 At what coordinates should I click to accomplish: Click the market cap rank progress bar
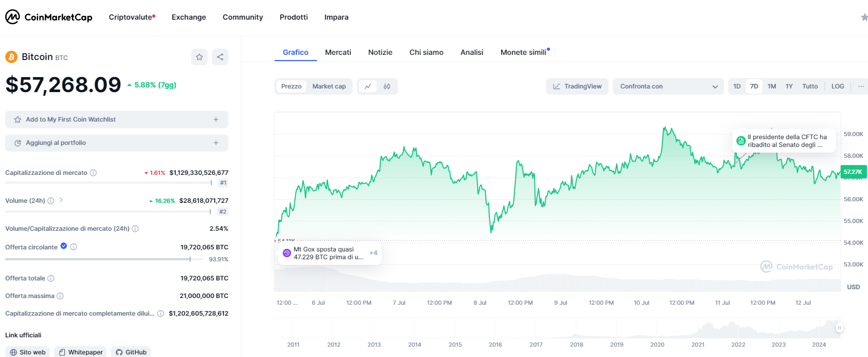click(x=108, y=183)
